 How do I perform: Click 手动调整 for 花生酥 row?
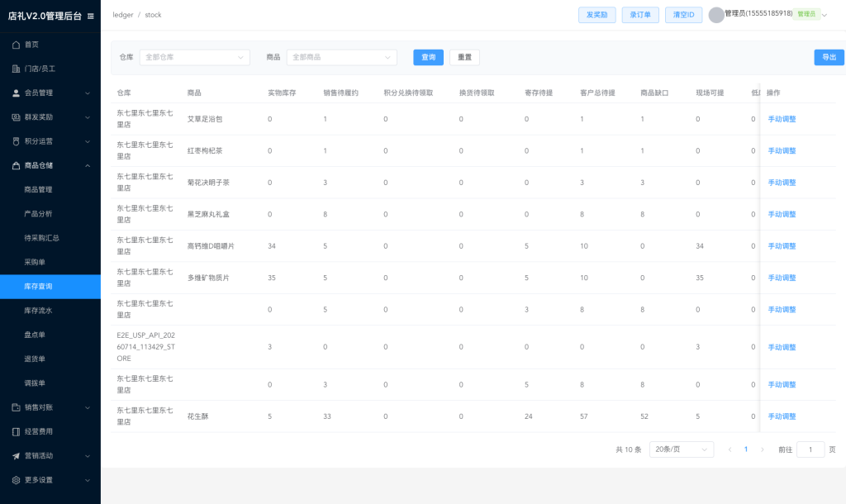point(782,416)
